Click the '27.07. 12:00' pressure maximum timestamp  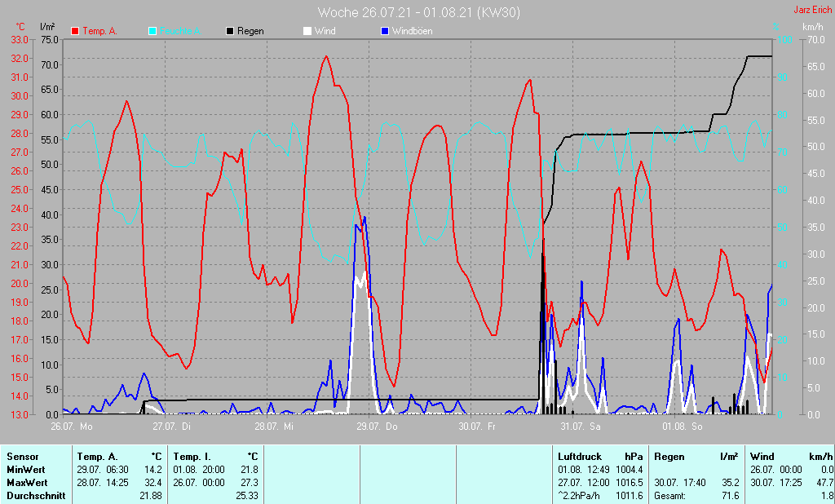point(584,483)
